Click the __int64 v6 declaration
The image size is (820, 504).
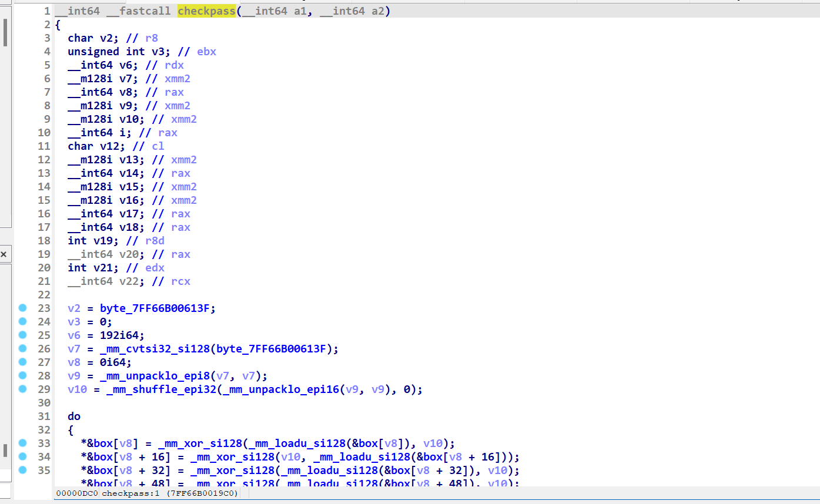pyautogui.click(x=103, y=65)
